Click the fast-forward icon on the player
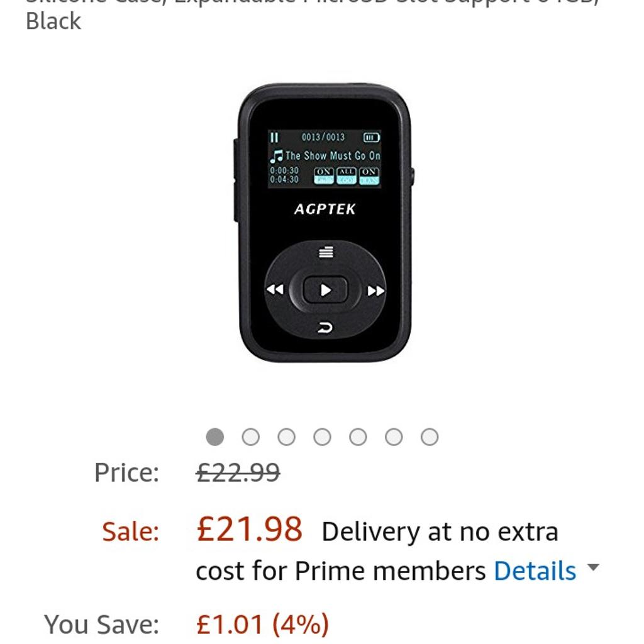 (375, 289)
